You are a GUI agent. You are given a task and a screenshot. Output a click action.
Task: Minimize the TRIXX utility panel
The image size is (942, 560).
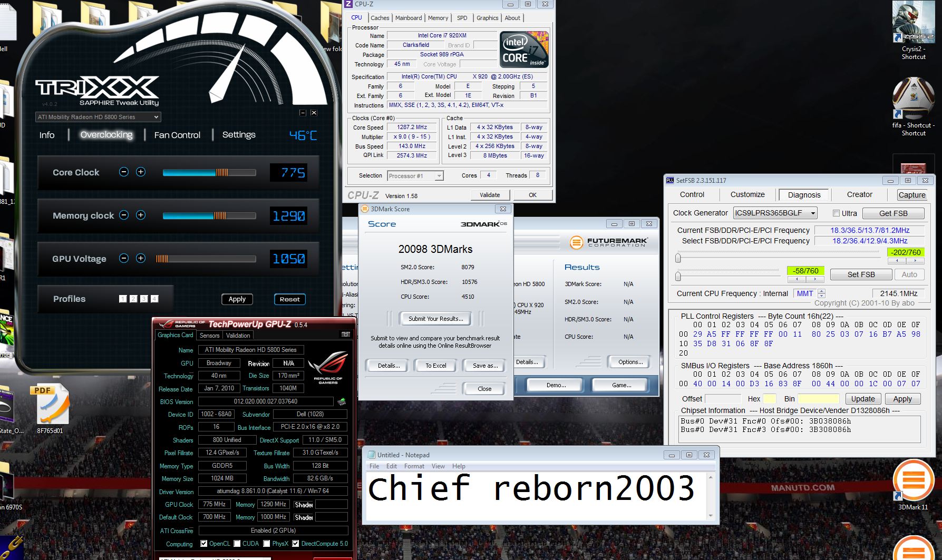tap(303, 113)
